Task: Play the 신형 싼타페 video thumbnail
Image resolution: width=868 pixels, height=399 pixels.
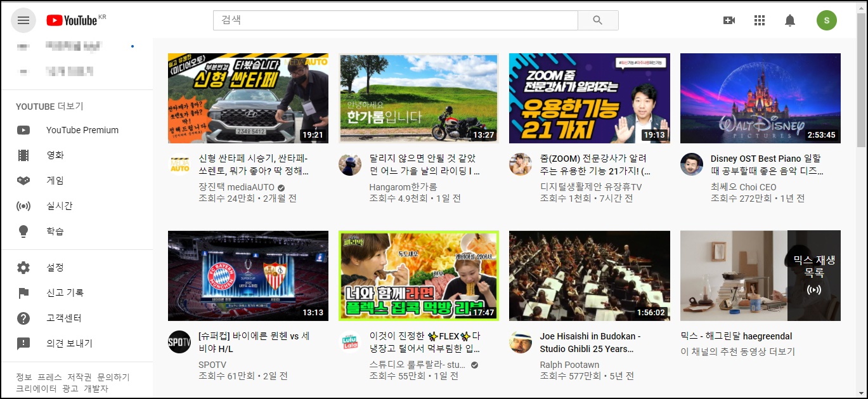Action: pyautogui.click(x=248, y=98)
